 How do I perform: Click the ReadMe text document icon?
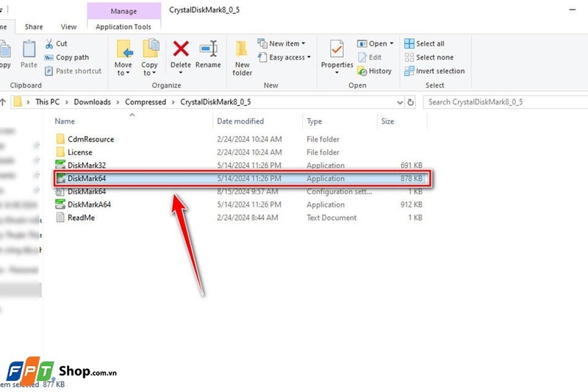[60, 217]
